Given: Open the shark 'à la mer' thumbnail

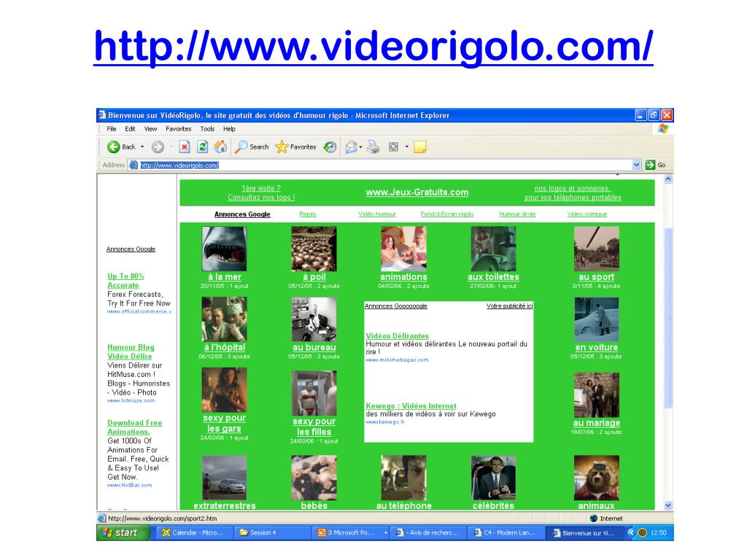Looking at the screenshot, I should (x=224, y=249).
